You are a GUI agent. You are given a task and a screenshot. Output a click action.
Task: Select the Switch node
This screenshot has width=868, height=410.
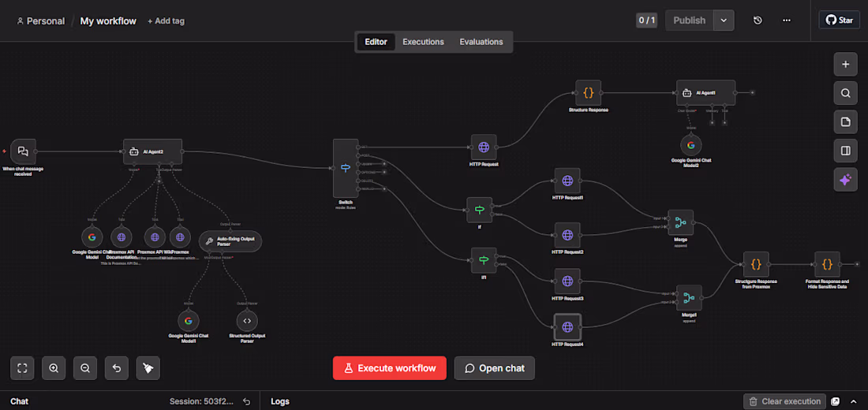point(346,168)
